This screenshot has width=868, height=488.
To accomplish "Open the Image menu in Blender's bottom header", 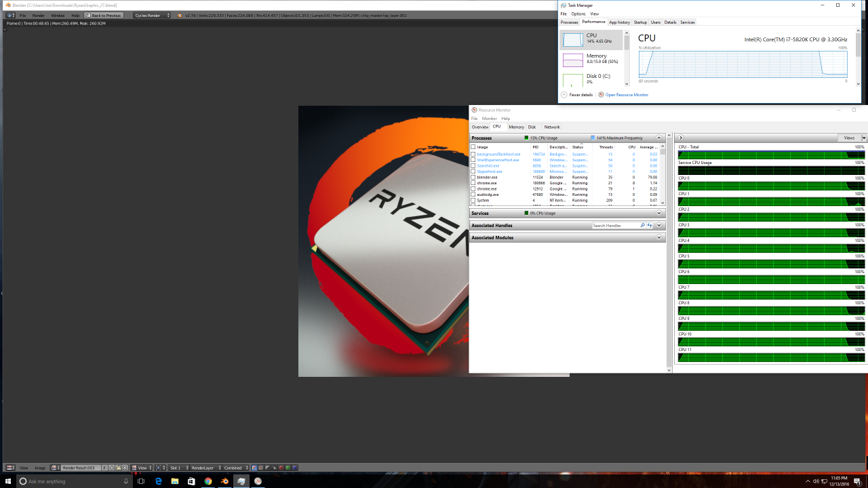I will [x=40, y=468].
